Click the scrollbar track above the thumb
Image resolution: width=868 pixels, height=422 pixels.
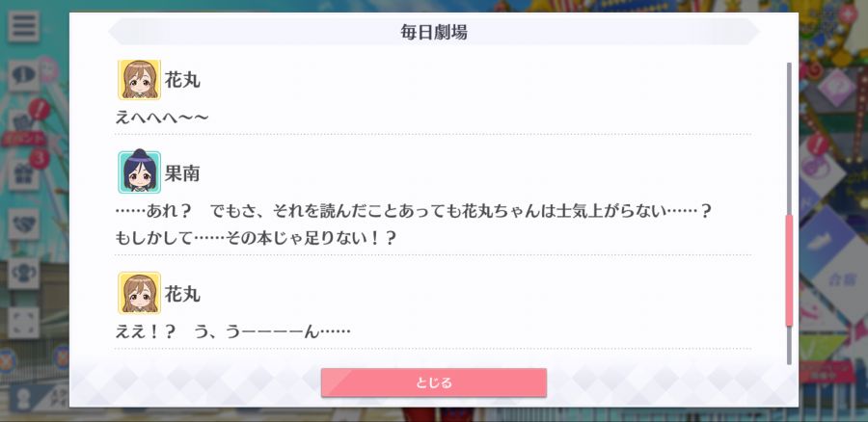pos(789,139)
